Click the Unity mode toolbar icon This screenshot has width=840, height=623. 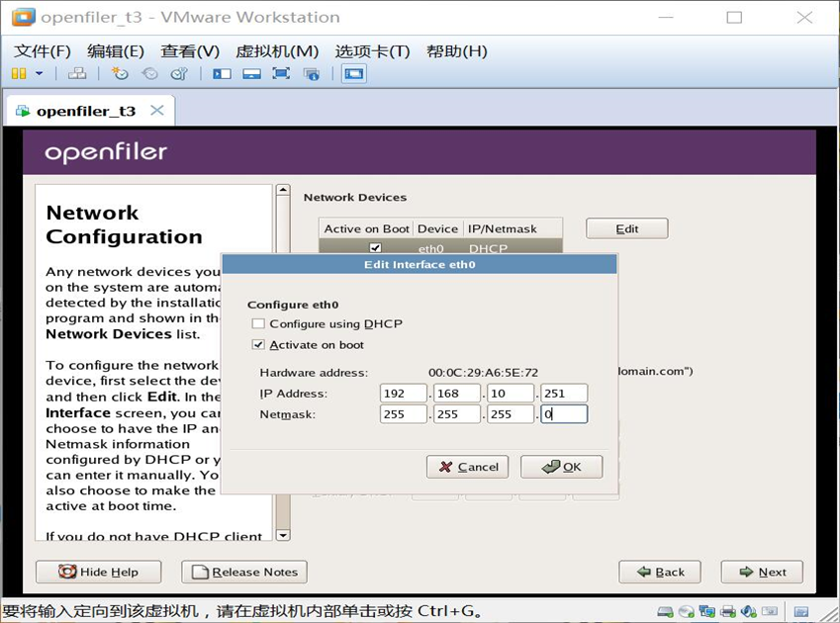(x=312, y=74)
